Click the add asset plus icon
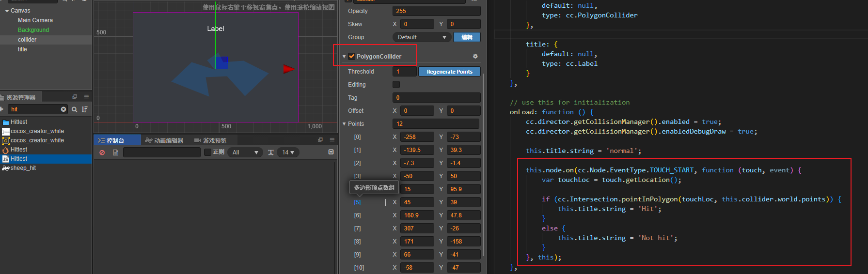868x274 pixels. [2, 109]
